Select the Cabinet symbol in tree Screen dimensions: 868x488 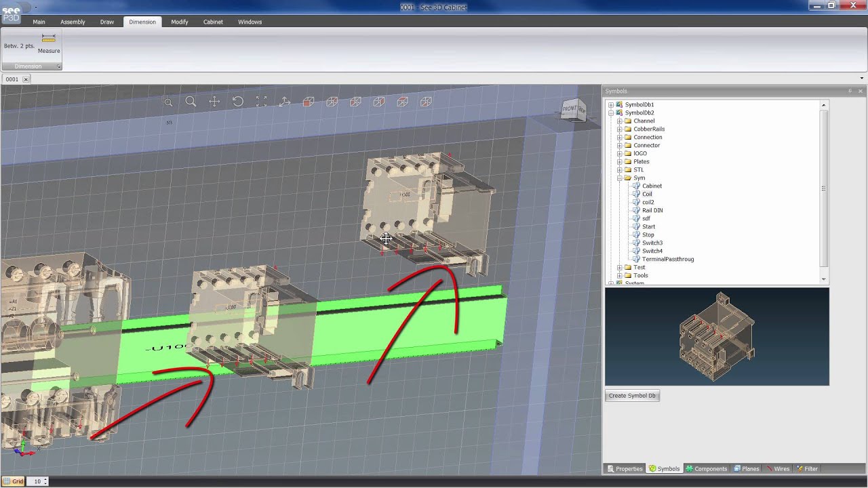[652, 186]
